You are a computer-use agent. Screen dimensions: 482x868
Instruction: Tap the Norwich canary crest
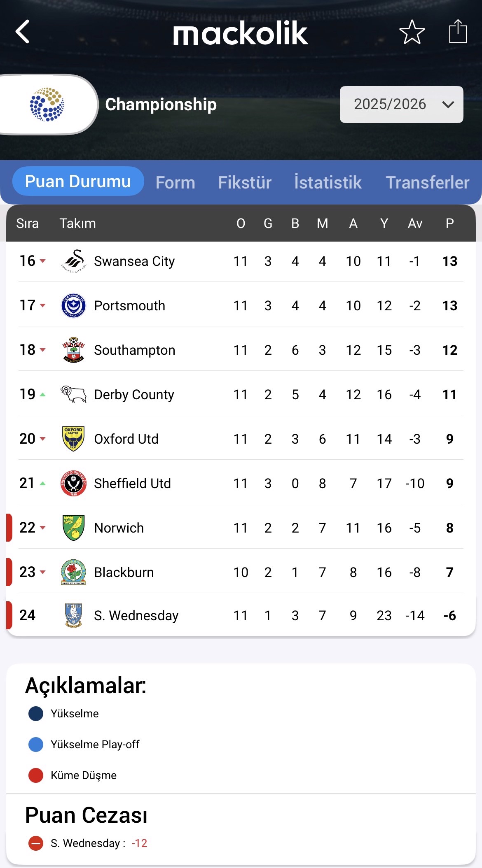coord(73,528)
